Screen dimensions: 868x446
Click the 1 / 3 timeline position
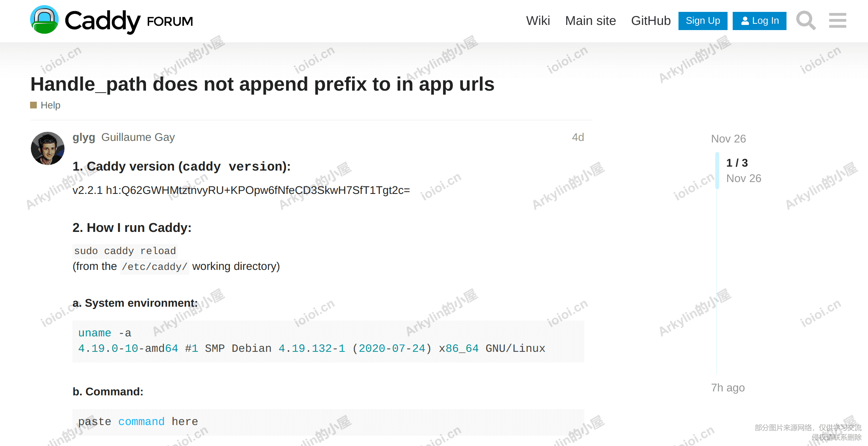(737, 163)
